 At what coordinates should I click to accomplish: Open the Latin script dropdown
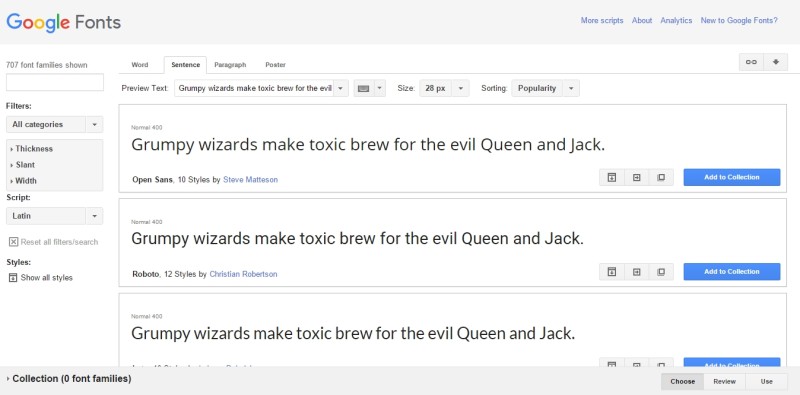click(55, 216)
